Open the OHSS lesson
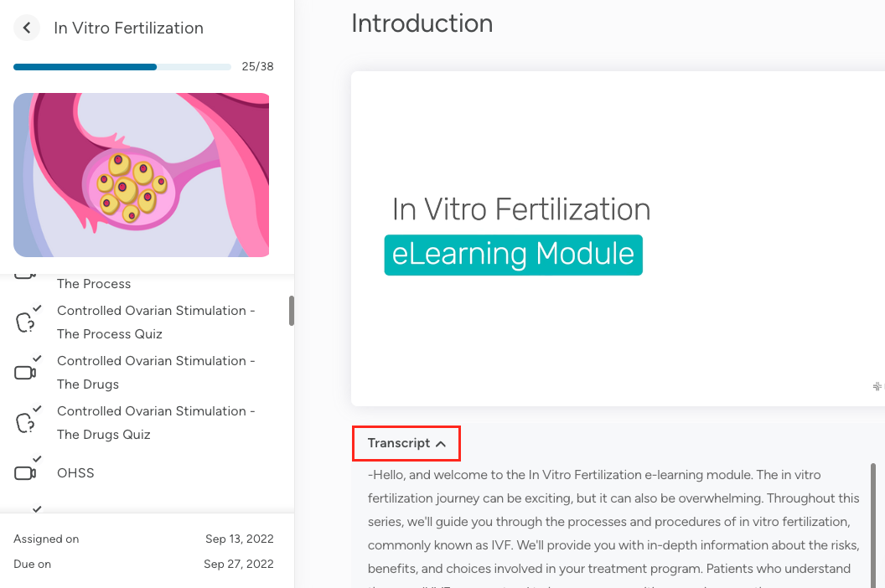The image size is (885, 588). point(75,473)
